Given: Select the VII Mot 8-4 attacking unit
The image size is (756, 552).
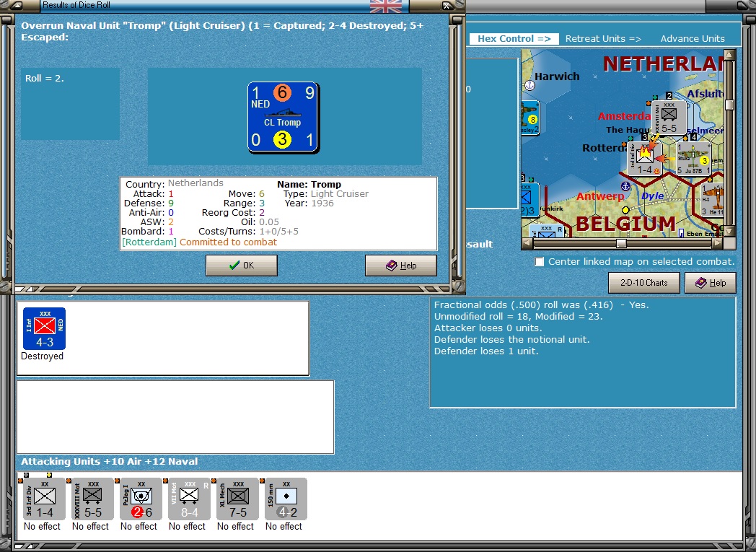Looking at the screenshot, I should click(x=190, y=499).
